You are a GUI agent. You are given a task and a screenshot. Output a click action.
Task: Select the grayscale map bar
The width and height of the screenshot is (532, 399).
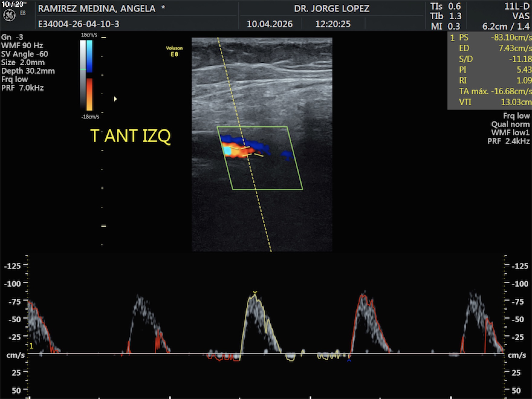click(x=83, y=75)
